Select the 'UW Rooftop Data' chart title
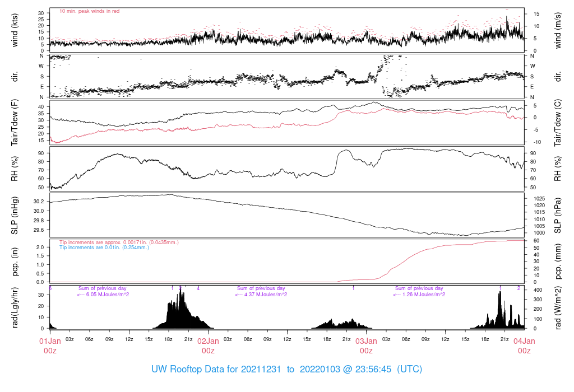Image resolution: width=574 pixels, height=392 pixels. (x=286, y=369)
